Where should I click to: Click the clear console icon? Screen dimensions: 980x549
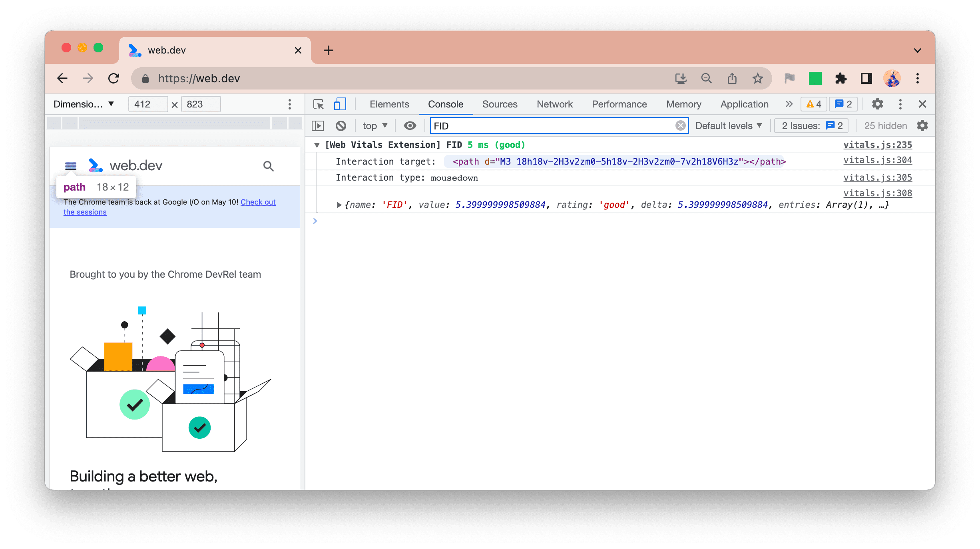[343, 126]
